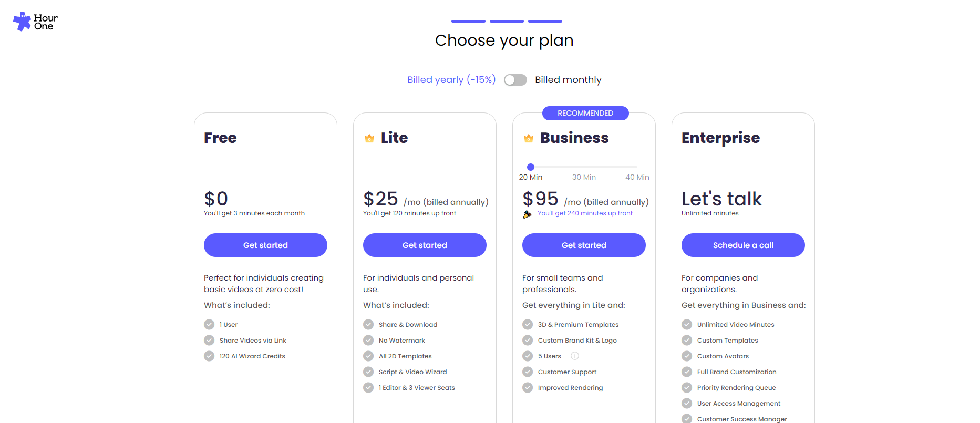Screen dimensions: 980x423
Task: Click Get started under the Free plan
Action: click(x=265, y=245)
